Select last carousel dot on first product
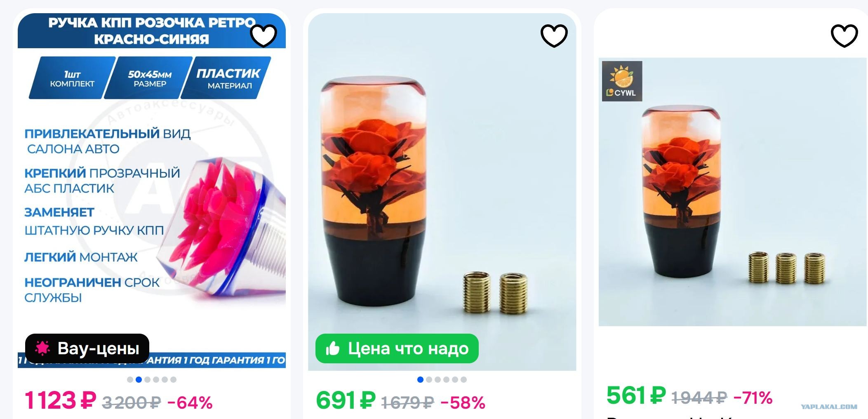 coord(173,379)
